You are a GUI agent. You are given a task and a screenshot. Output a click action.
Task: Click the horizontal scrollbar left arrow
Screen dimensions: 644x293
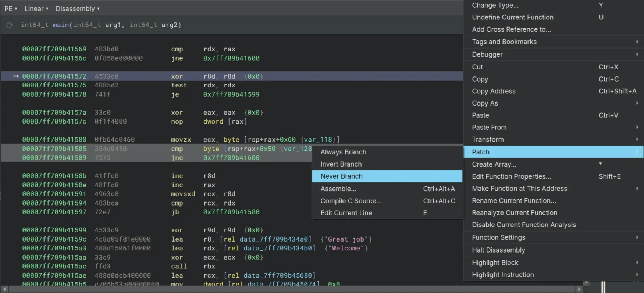click(x=4, y=289)
